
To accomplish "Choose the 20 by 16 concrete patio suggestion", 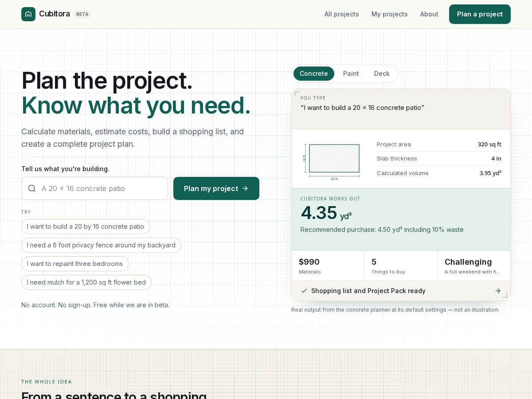I will 86,227.
